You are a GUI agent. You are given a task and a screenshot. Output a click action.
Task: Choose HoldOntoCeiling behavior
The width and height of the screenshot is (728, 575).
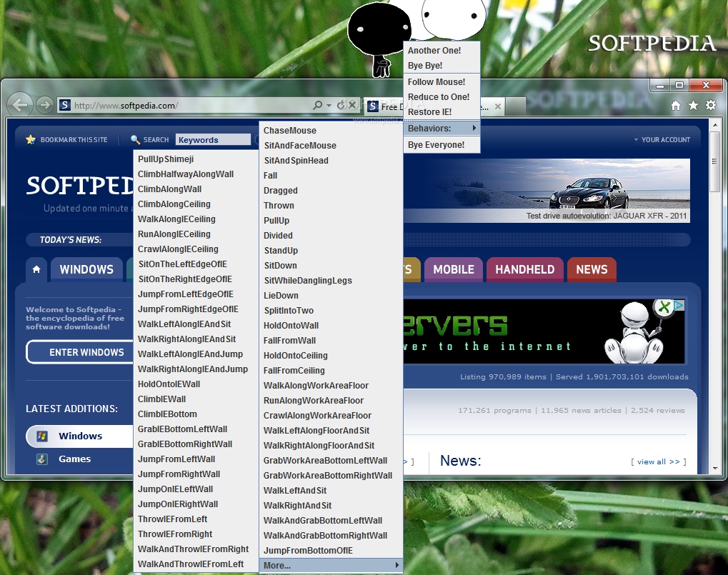click(x=331, y=356)
